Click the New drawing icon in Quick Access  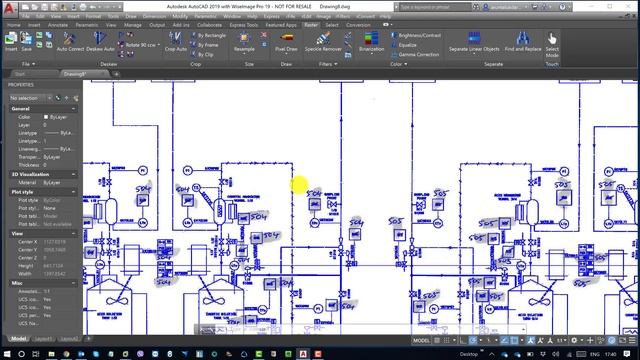click(x=25, y=7)
